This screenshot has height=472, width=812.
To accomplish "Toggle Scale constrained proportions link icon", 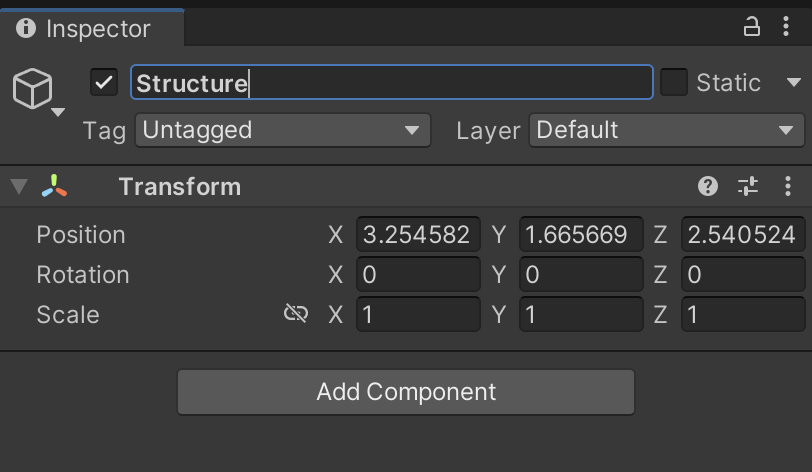I will tap(295, 314).
